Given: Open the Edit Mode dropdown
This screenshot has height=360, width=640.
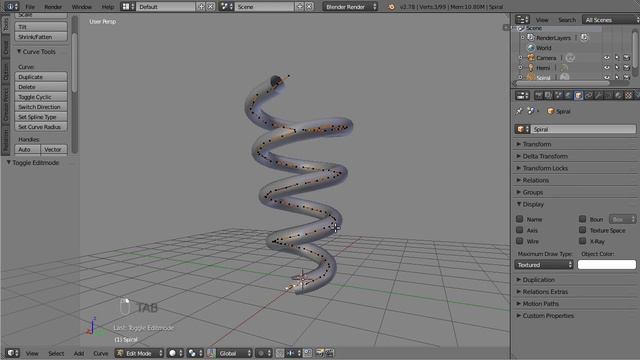Looking at the screenshot, I should [139, 353].
